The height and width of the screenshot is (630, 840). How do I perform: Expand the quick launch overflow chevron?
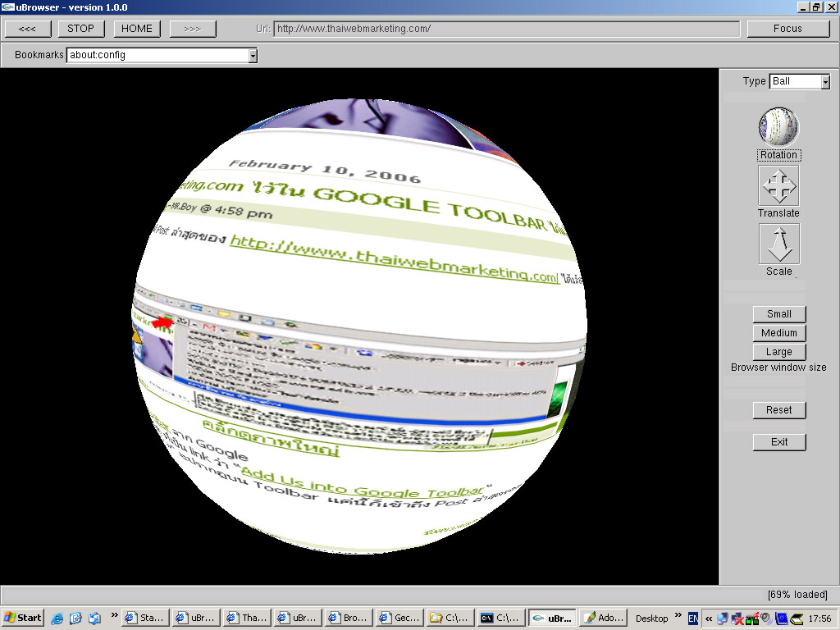tap(115, 616)
